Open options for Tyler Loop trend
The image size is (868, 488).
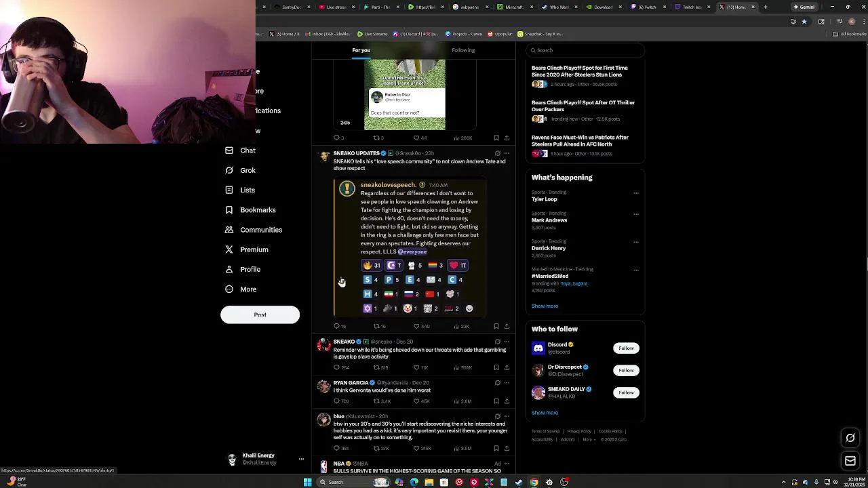tap(636, 193)
